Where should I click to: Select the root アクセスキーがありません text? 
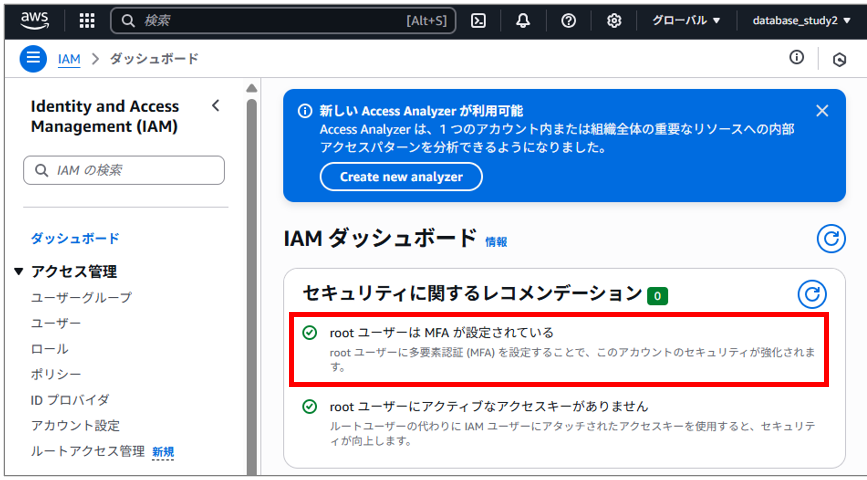489,406
